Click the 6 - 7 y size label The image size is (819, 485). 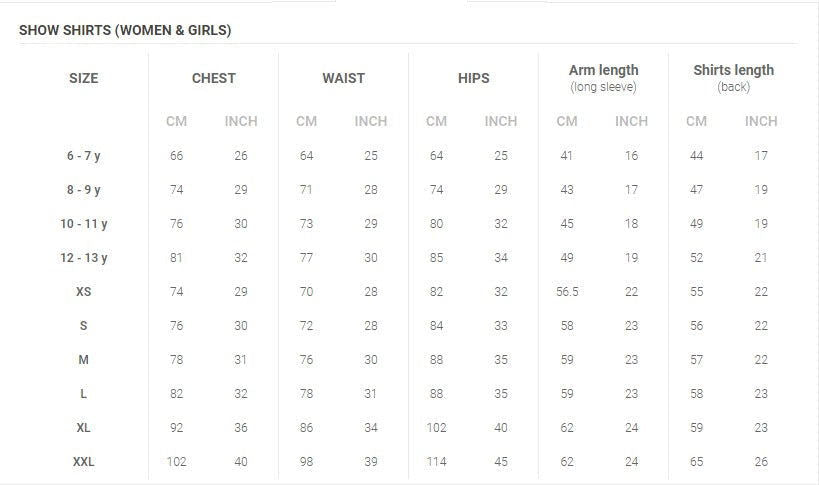coord(84,156)
